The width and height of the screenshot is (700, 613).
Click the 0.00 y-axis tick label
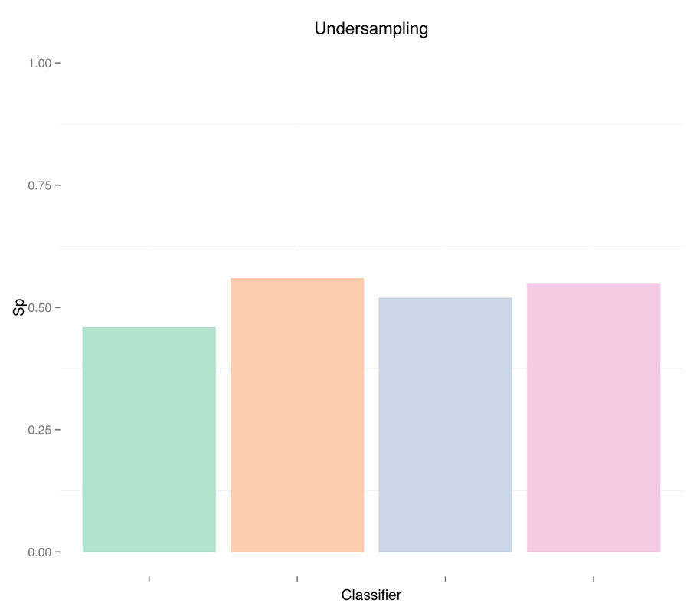pyautogui.click(x=40, y=552)
